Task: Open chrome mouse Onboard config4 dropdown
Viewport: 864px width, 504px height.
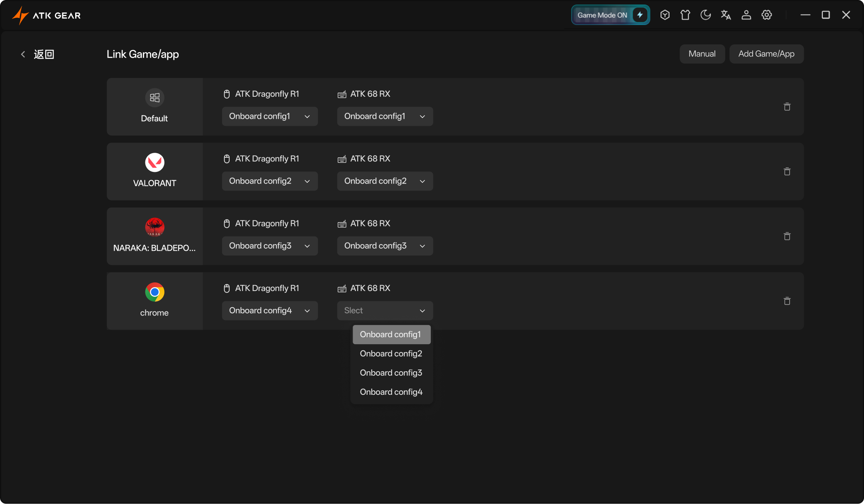Action: pyautogui.click(x=270, y=311)
